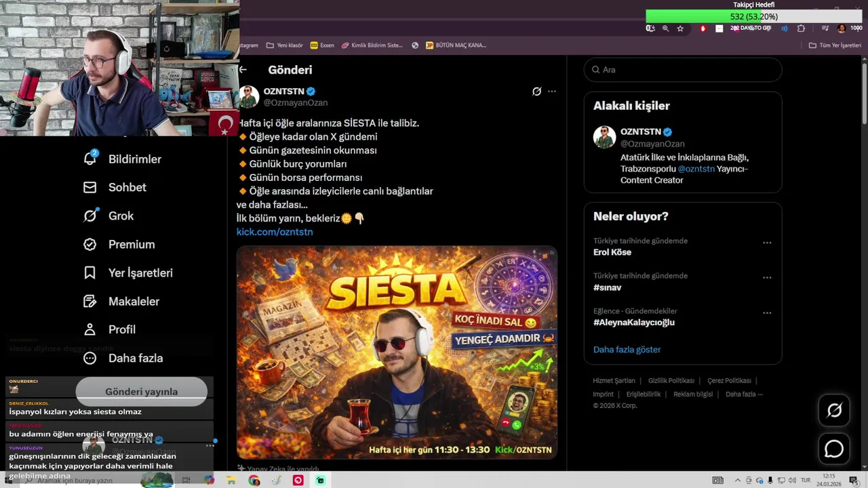The image size is (868, 488).
Task: Open the floating chat messages button
Action: click(834, 449)
